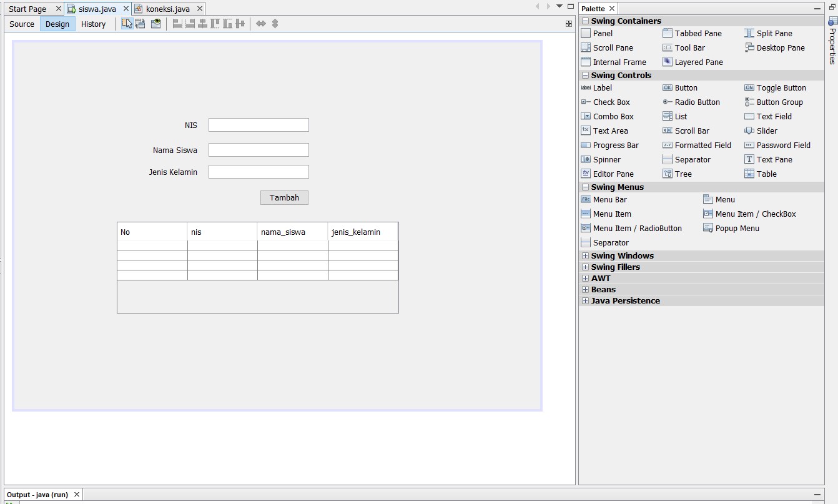Choose the Combo Box component in the palette
The width and height of the screenshot is (838, 504).
click(613, 116)
